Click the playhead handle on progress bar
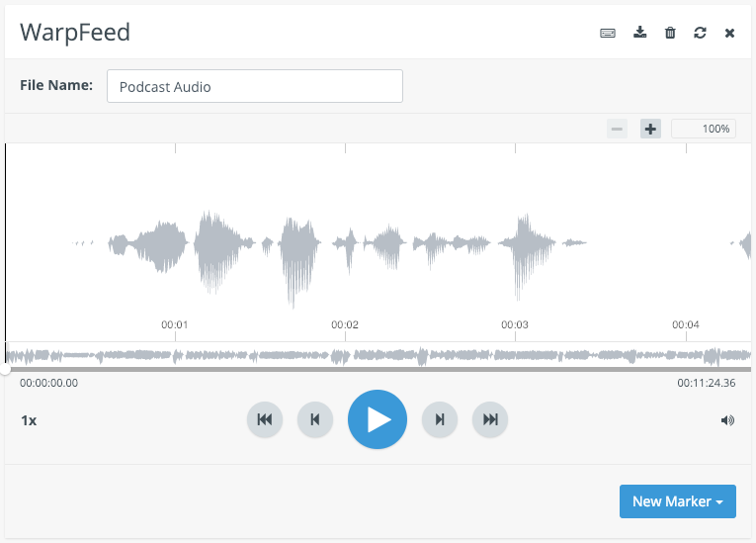Image resolution: width=756 pixels, height=543 pixels. [5, 370]
